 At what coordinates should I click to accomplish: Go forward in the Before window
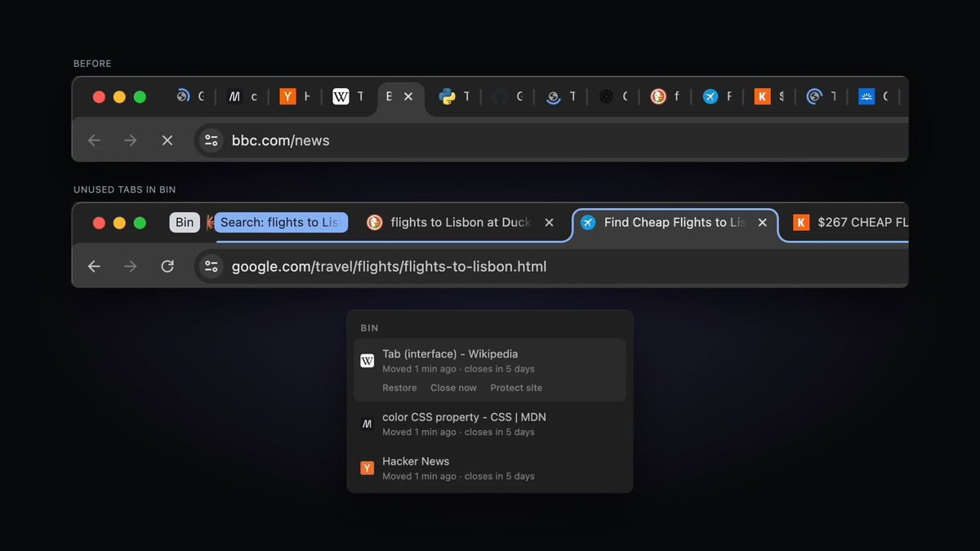(131, 140)
